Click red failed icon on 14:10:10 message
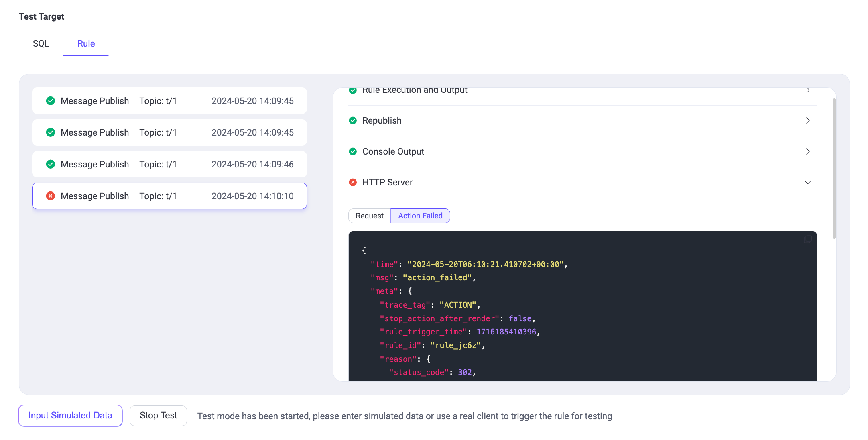Image resolution: width=868 pixels, height=440 pixels. pyautogui.click(x=51, y=196)
